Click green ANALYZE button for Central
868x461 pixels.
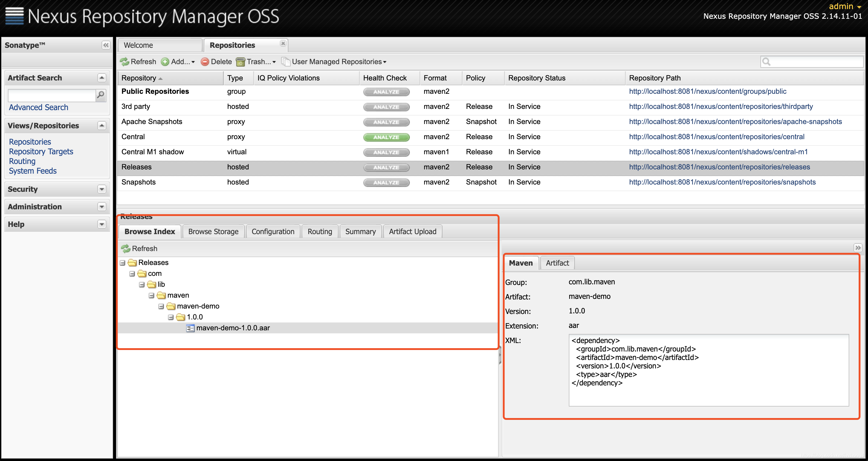[386, 137]
